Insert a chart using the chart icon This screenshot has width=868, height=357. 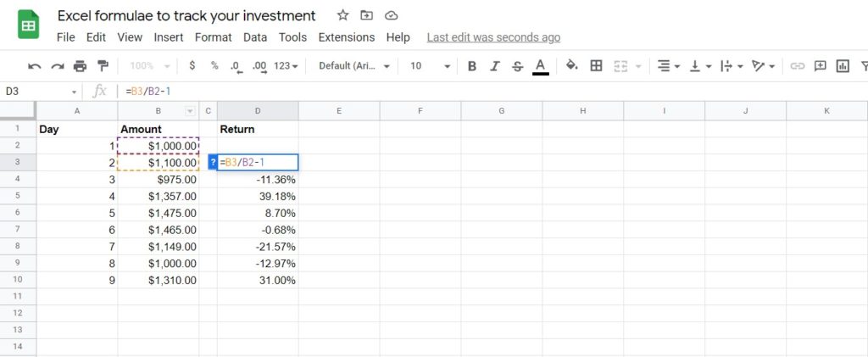click(843, 66)
